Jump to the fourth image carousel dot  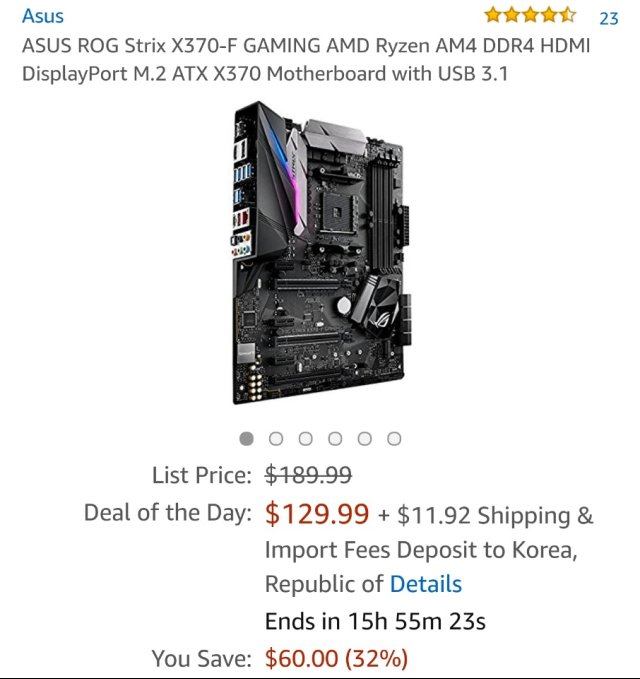[336, 438]
